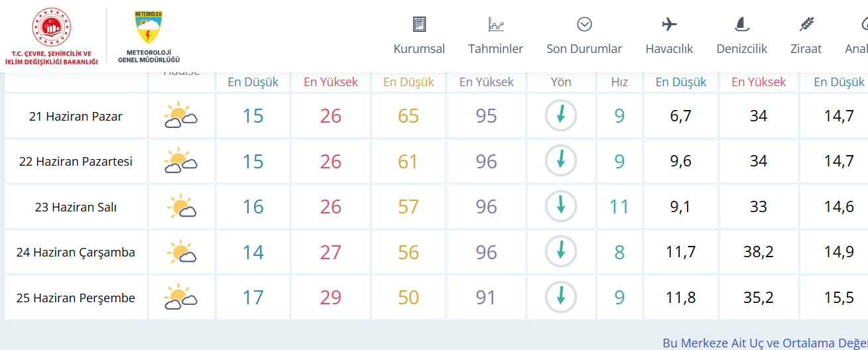868x350 pixels.
Task: Click the wind direction arrow for 21 Haziran
Action: 561,115
